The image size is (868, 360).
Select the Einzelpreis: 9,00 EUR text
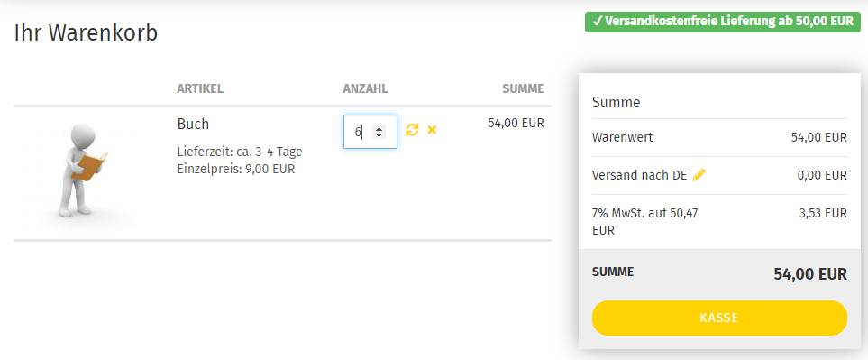[236, 169]
